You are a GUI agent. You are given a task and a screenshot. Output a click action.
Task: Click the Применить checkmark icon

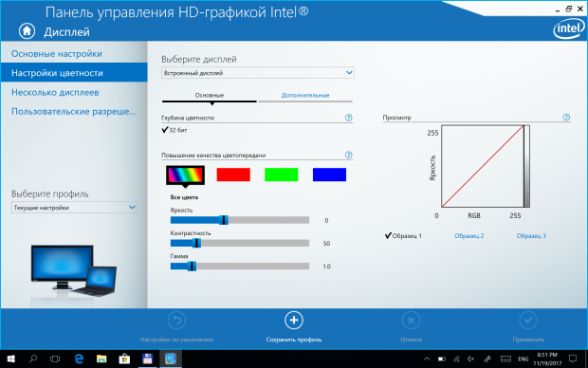[x=528, y=321]
